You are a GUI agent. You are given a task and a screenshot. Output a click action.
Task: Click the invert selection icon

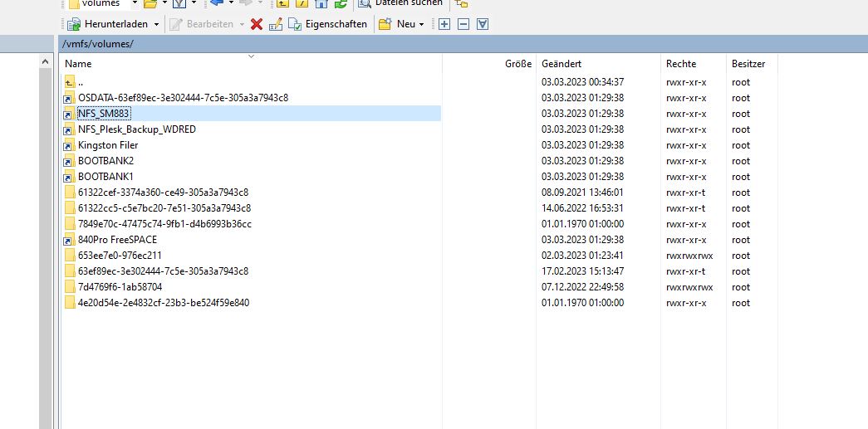[x=483, y=24]
